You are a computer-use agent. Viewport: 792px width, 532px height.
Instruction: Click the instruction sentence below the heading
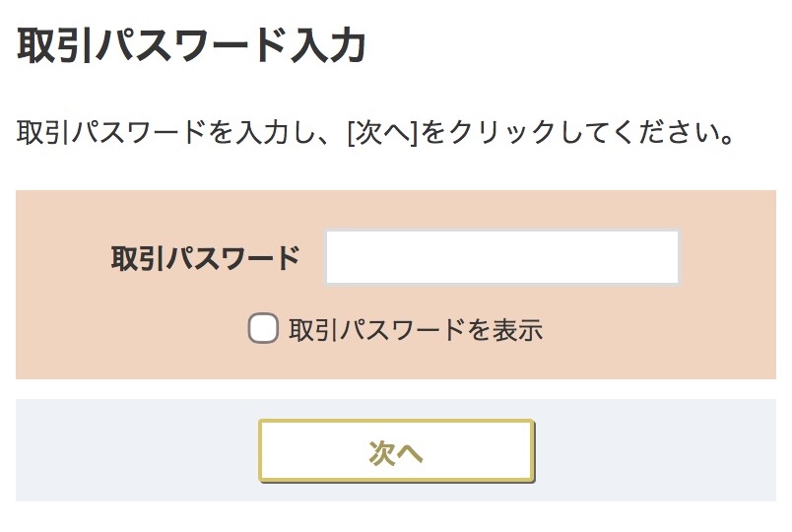click(376, 133)
